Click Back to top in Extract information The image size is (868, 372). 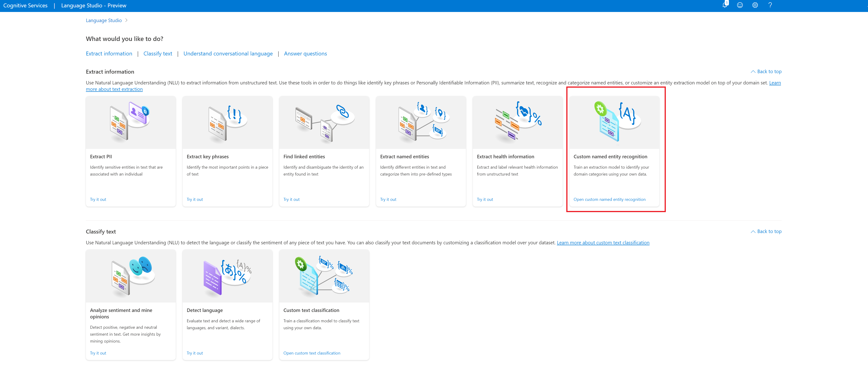[x=766, y=71]
